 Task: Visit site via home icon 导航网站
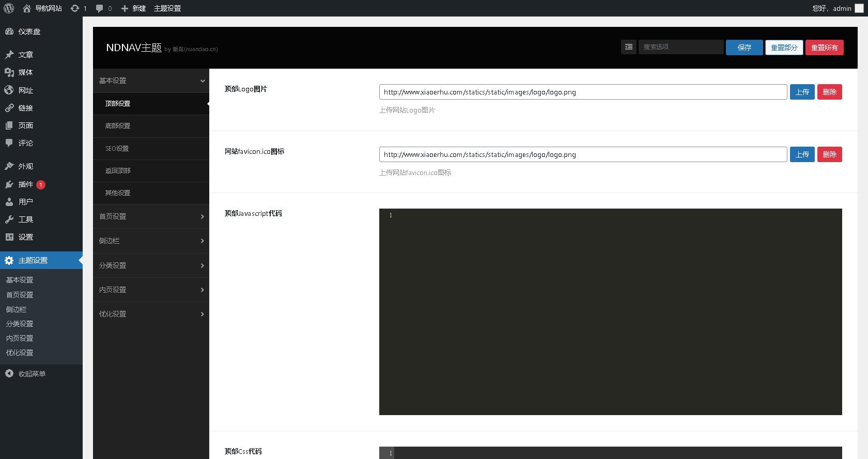point(27,8)
